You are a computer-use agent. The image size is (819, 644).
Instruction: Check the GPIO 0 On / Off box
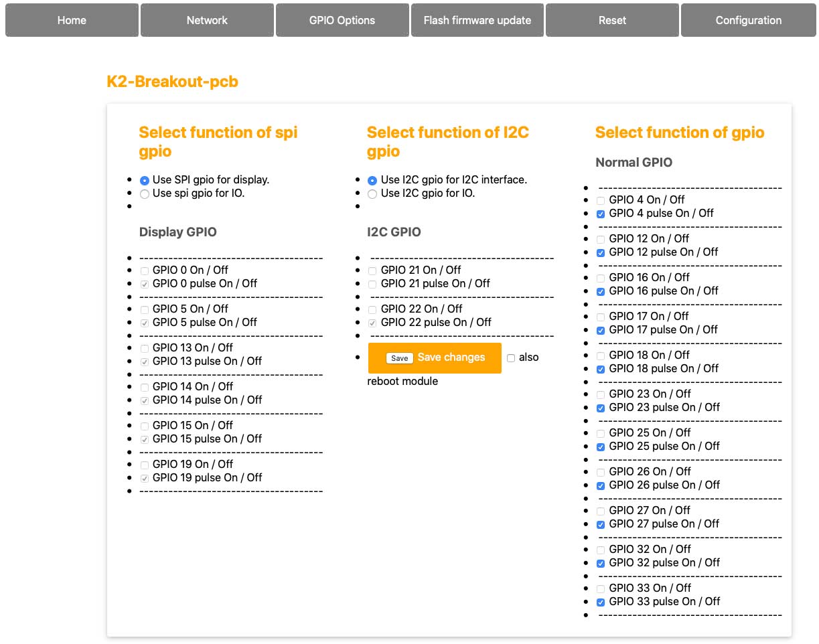(144, 270)
